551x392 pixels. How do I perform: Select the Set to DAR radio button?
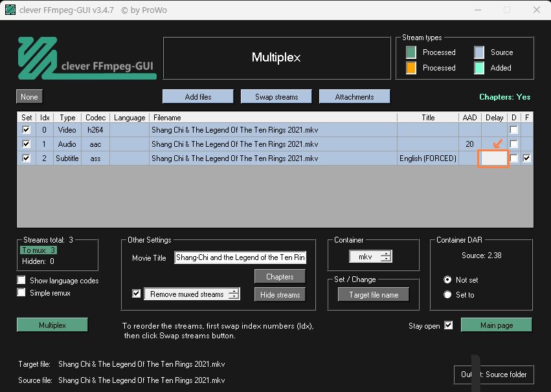pyautogui.click(x=447, y=294)
